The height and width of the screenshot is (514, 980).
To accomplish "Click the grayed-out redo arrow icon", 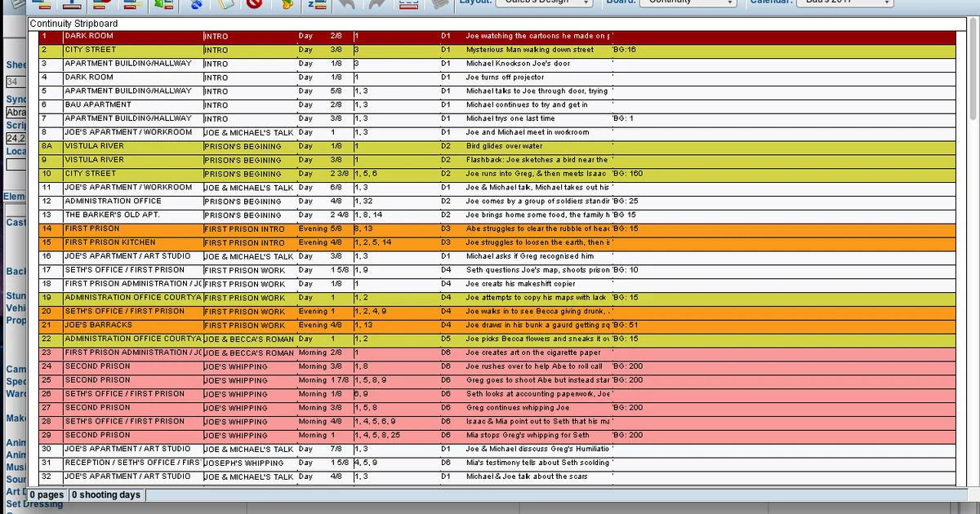I will [x=377, y=4].
